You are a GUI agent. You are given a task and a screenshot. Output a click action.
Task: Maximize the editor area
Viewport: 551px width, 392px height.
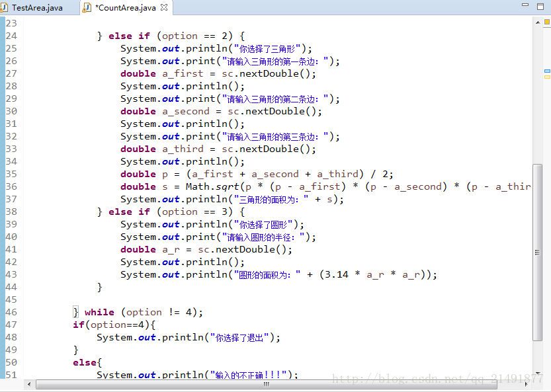pos(540,6)
